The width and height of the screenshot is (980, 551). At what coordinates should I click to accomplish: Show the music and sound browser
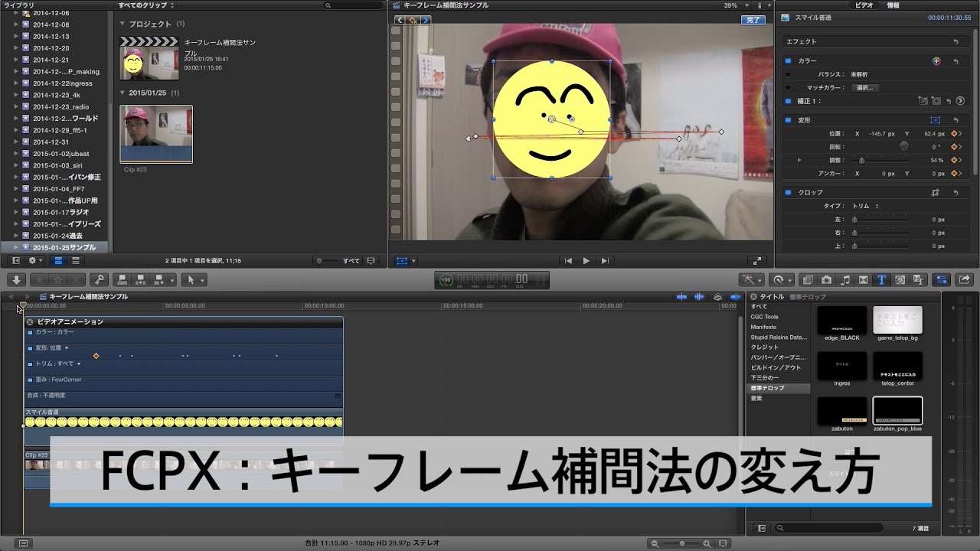(845, 279)
